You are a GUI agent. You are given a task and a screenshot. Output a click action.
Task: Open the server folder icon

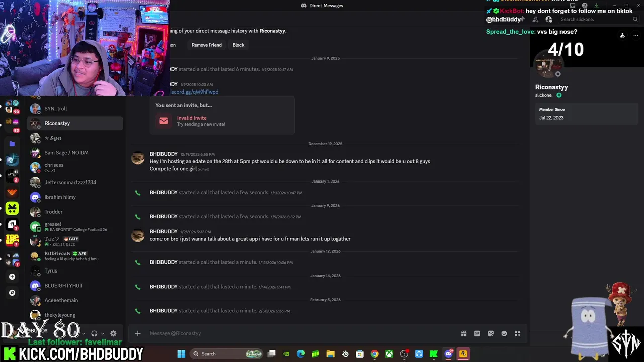[12, 144]
